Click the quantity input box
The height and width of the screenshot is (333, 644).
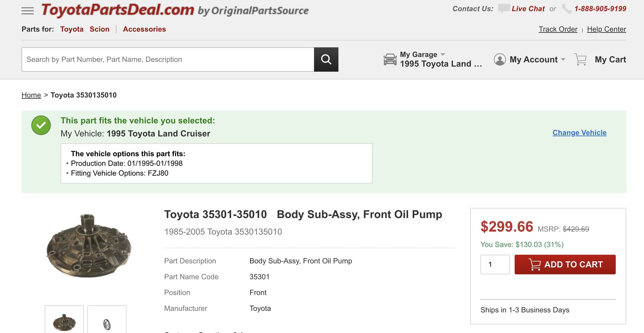point(495,264)
